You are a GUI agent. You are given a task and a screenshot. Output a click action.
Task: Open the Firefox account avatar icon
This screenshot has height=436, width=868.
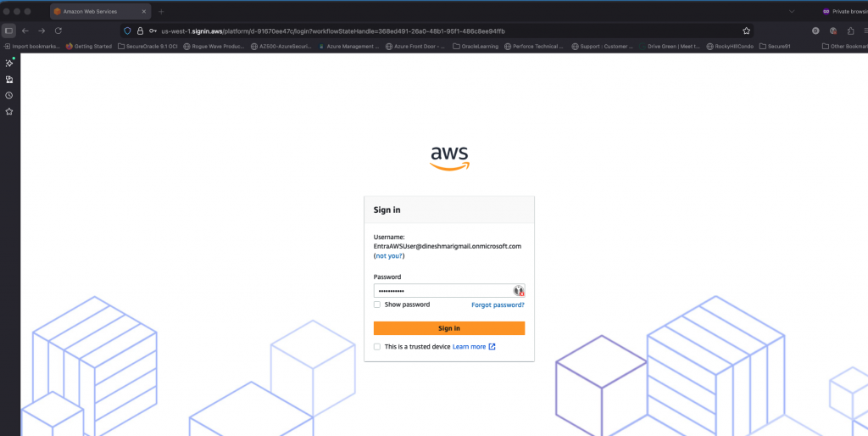tap(815, 31)
